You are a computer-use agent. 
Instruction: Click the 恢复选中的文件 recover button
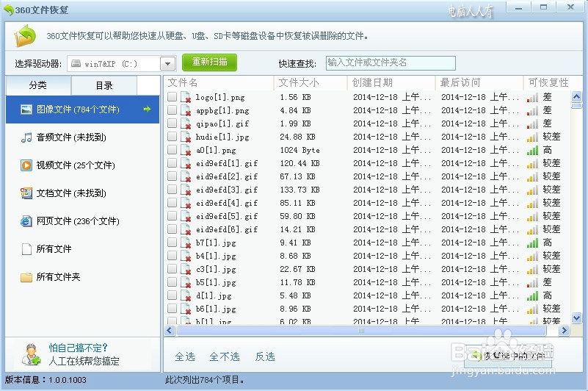point(508,355)
